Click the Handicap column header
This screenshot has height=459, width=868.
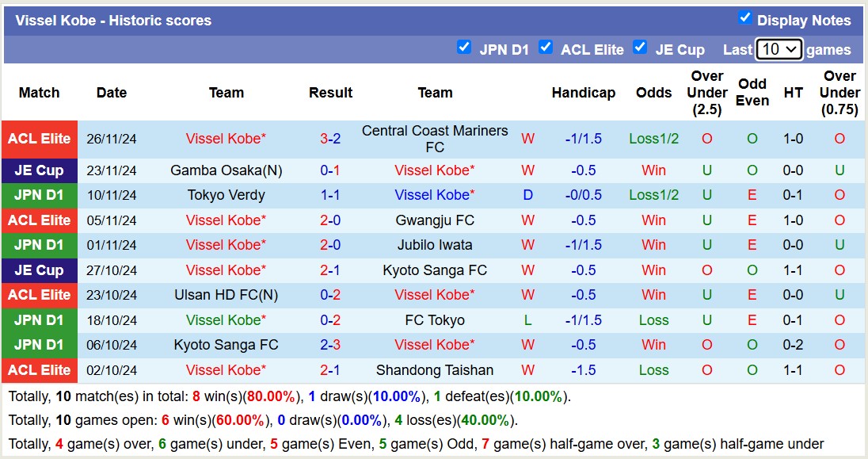tap(584, 93)
